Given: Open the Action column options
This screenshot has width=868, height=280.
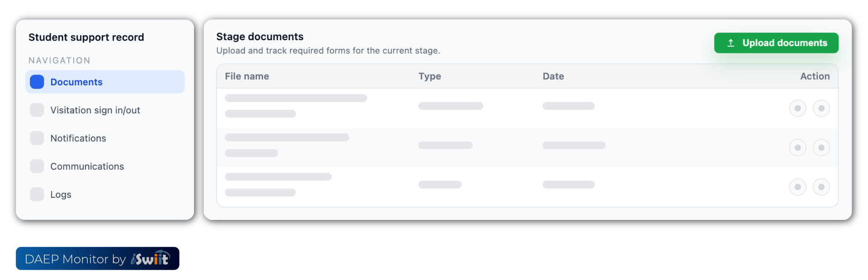Looking at the screenshot, I should (815, 76).
